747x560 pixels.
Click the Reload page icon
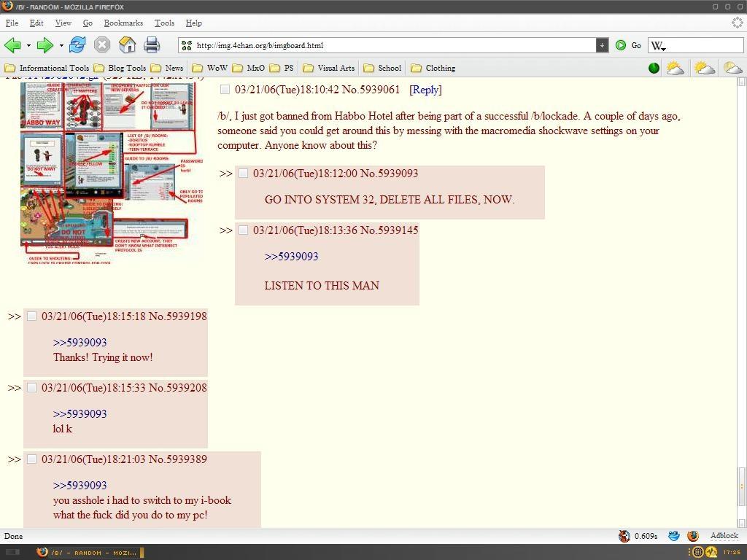[76, 45]
